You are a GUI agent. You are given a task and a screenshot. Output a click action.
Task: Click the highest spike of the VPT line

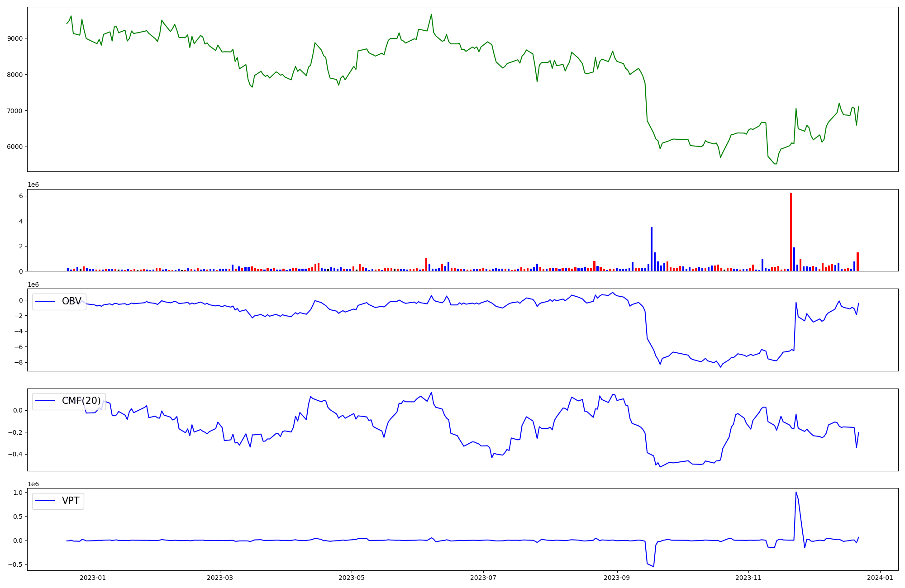796,493
